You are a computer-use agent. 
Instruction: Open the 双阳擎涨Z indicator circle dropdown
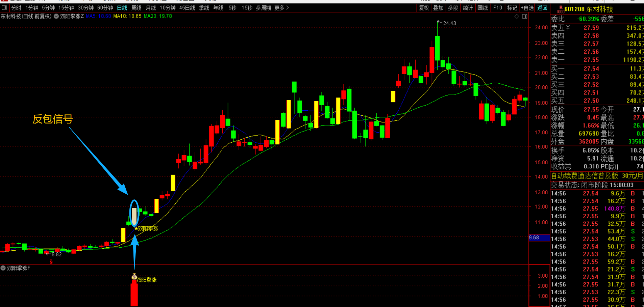click(x=56, y=16)
